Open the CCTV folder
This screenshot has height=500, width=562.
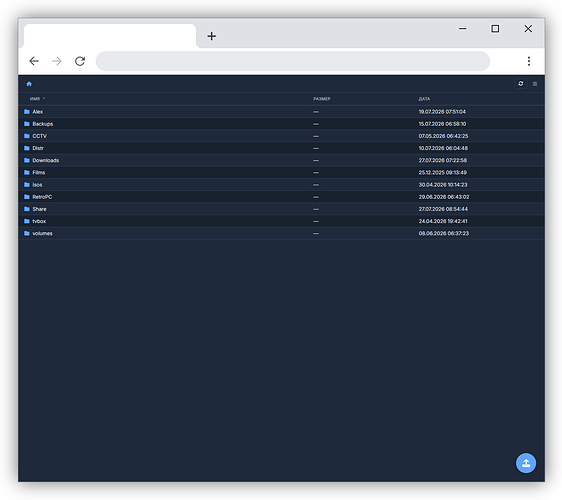(39, 136)
